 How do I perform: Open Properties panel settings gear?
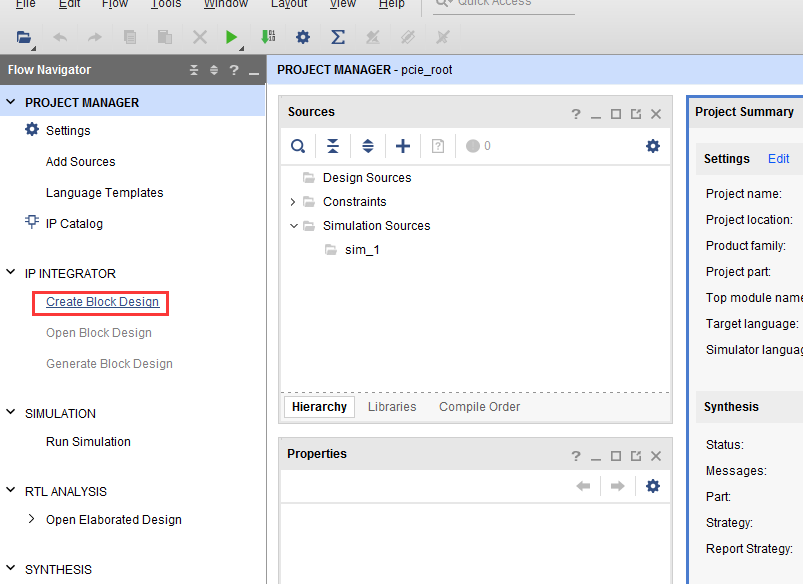pos(653,486)
